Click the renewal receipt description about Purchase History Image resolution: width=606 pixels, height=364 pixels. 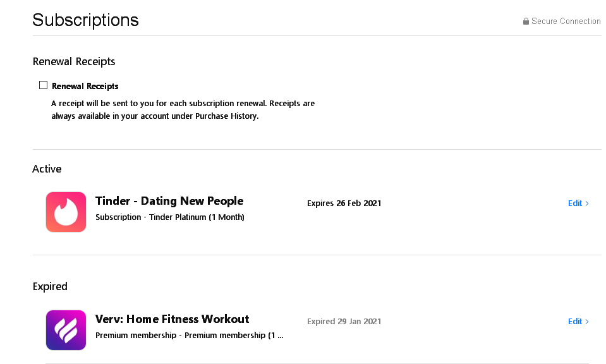(183, 110)
